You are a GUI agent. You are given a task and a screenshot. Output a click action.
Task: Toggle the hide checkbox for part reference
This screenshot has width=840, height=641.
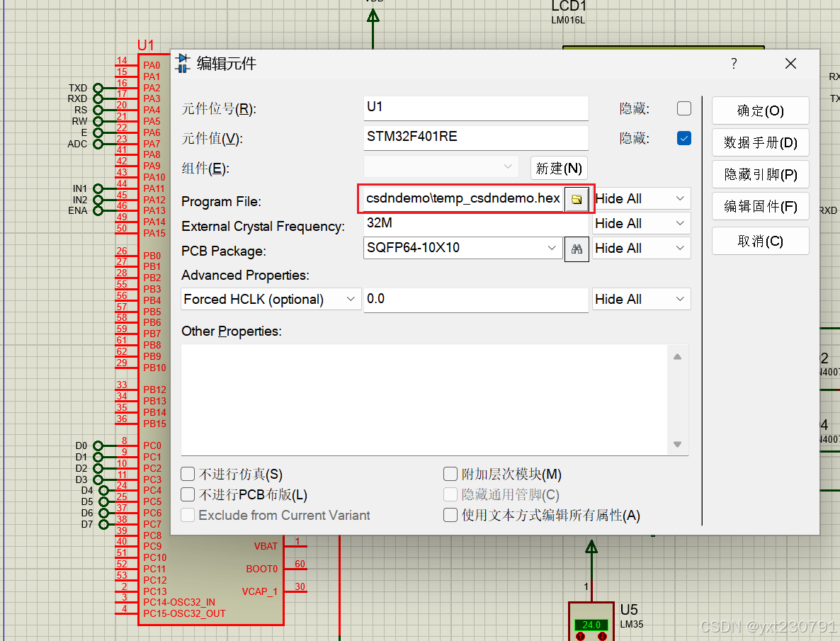pyautogui.click(x=684, y=108)
